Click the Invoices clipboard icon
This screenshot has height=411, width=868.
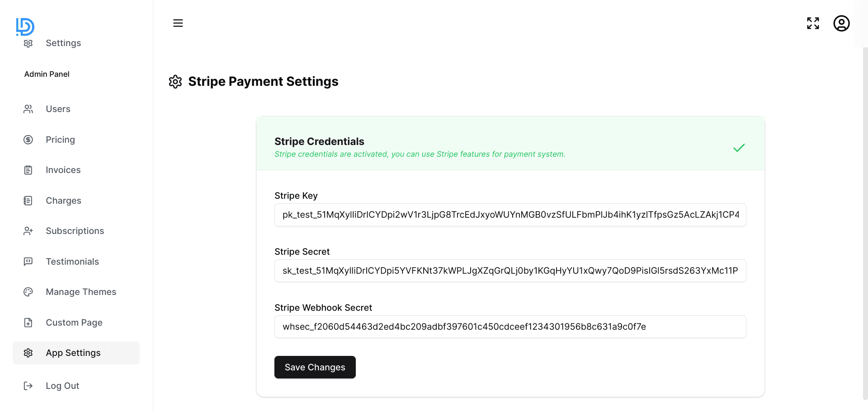click(28, 170)
